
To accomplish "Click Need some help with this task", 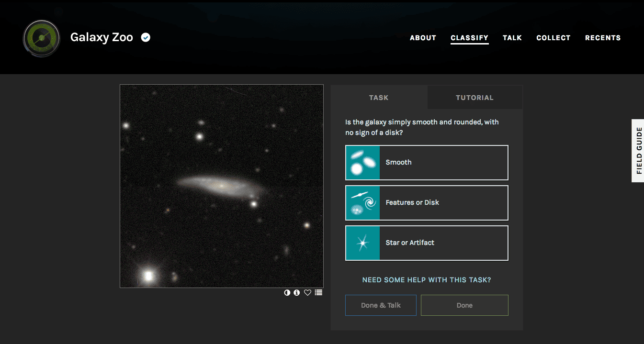I will pyautogui.click(x=427, y=280).
